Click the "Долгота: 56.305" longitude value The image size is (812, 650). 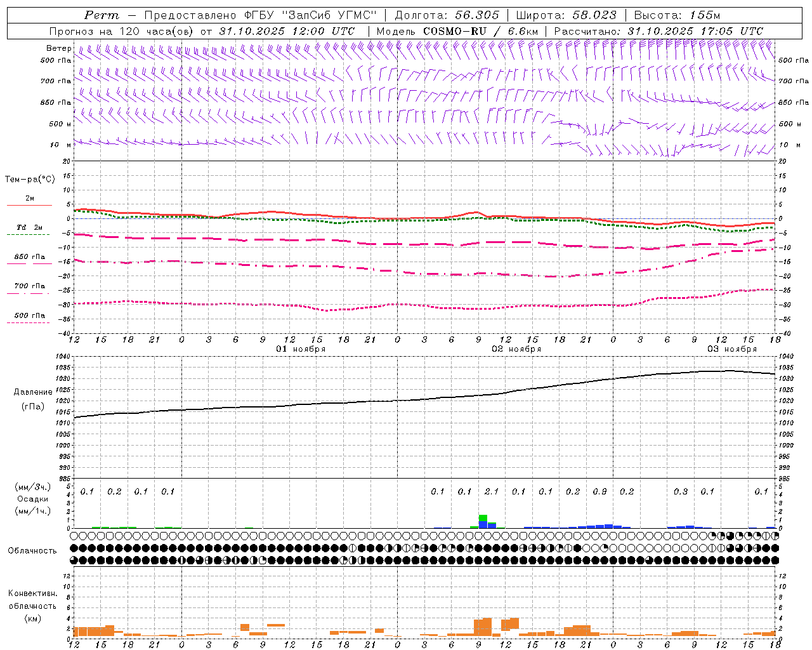coord(447,15)
